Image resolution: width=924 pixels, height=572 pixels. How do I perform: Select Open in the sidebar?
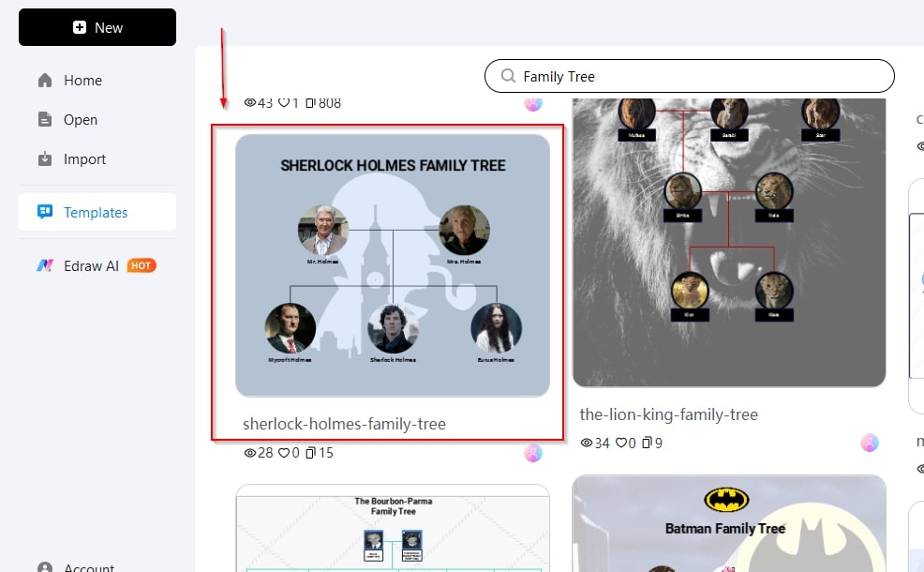97,120
